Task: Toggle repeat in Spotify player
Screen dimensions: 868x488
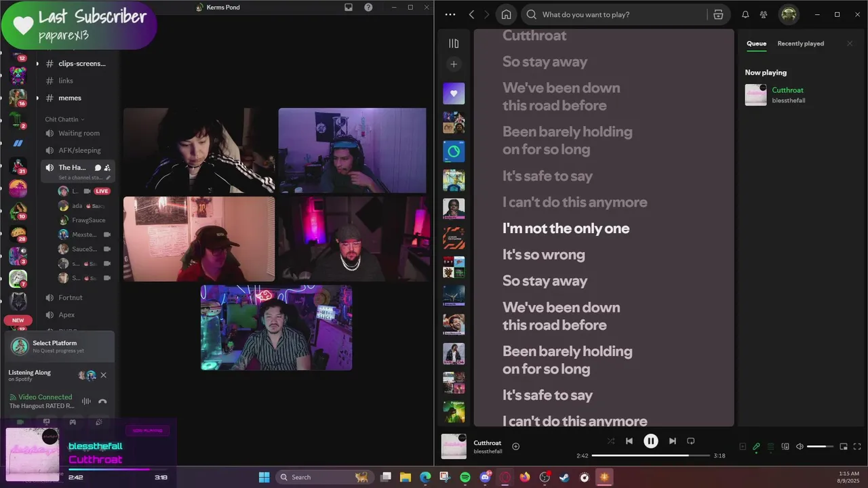Action: pyautogui.click(x=690, y=441)
